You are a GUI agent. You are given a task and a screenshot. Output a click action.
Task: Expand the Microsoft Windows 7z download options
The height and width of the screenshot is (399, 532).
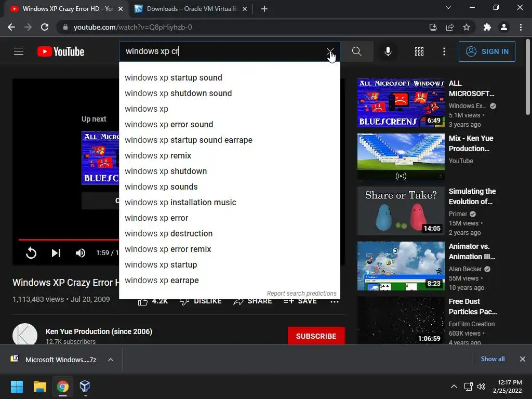(111, 360)
